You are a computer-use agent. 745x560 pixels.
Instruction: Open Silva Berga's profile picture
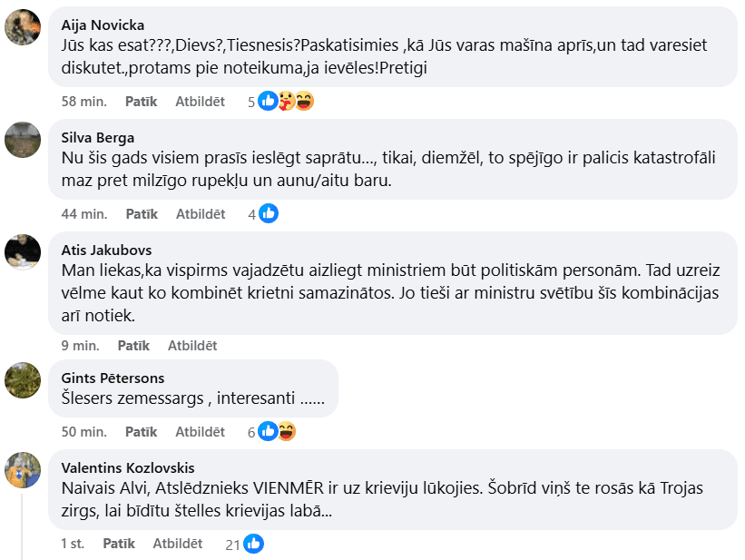(x=23, y=140)
